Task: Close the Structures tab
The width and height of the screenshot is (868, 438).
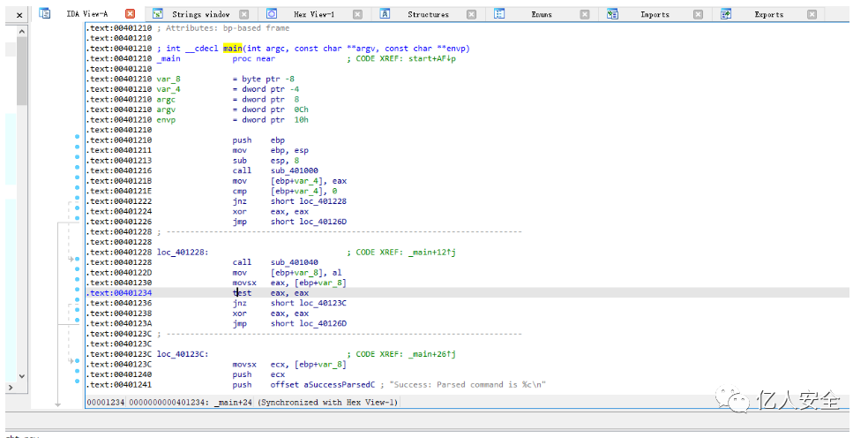Action: tap(471, 14)
